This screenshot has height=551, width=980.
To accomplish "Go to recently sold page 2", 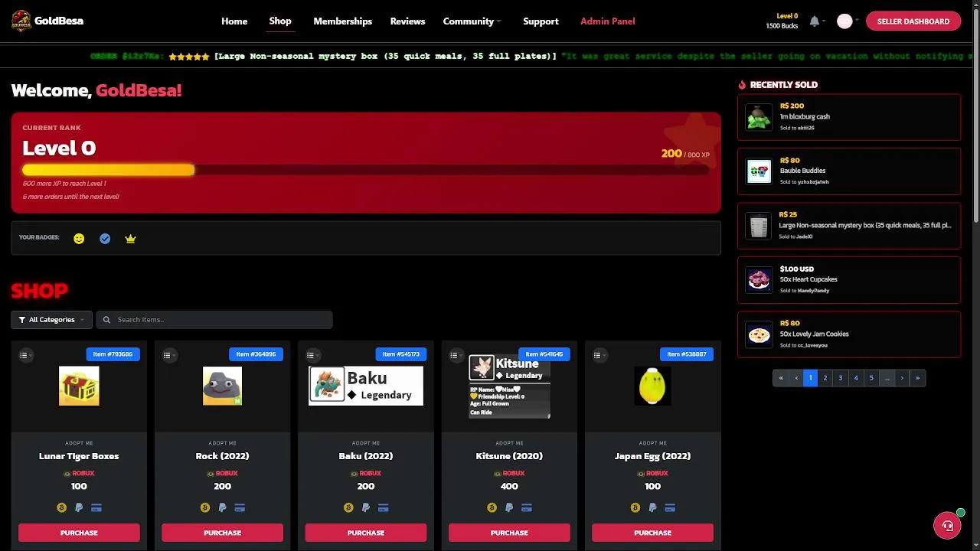I will coord(825,378).
